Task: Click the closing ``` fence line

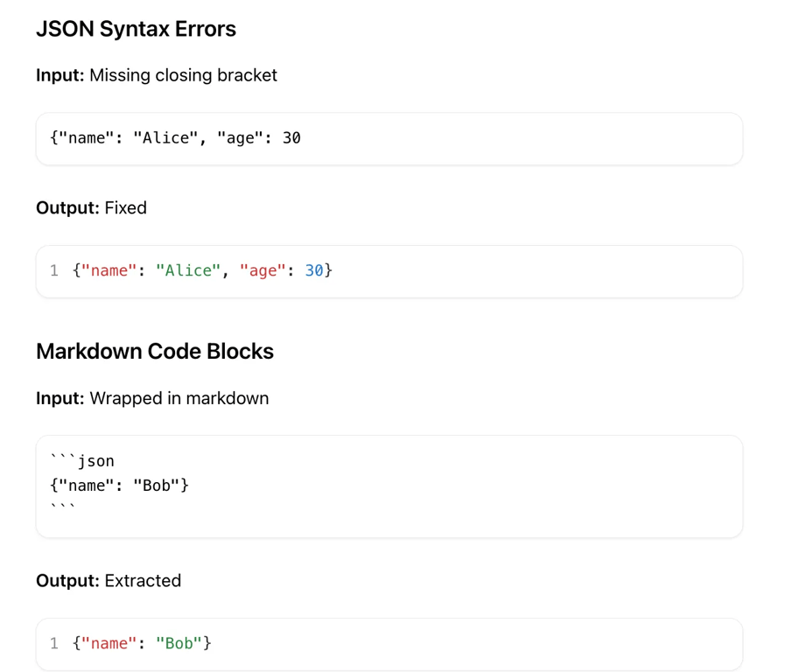Action: tap(63, 507)
